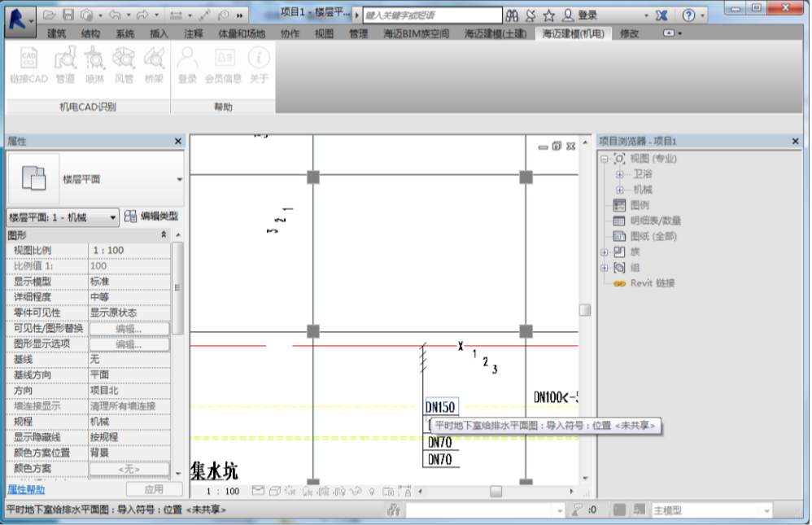Expand quick access toolbar overflow arrows
Screen dimensions: 812x525
point(240,15)
